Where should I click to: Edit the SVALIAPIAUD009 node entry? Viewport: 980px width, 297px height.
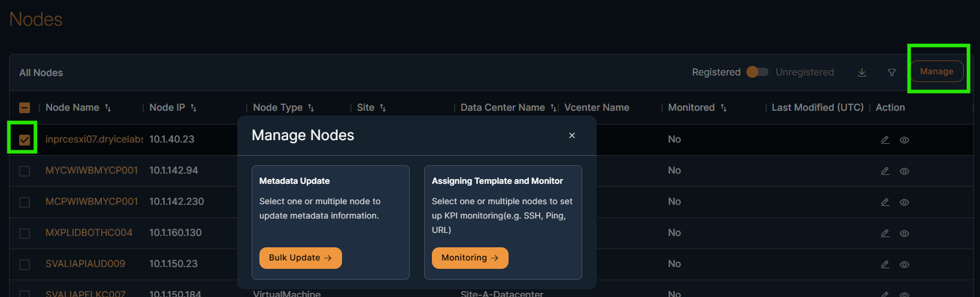(x=885, y=264)
